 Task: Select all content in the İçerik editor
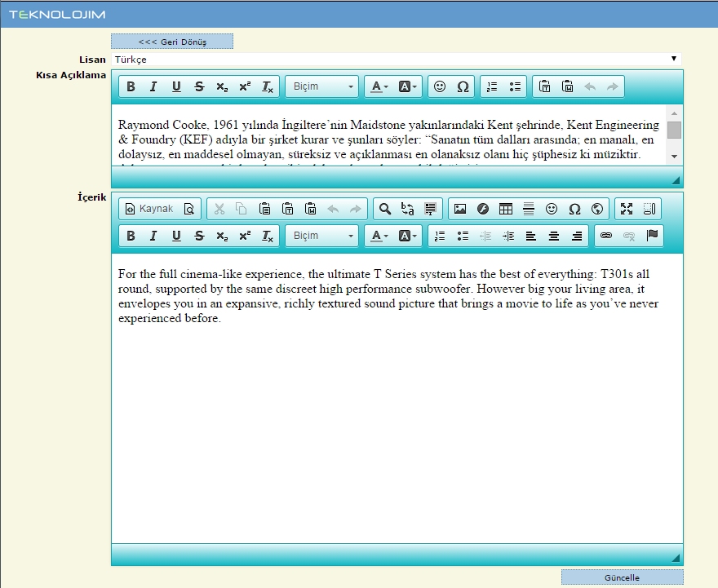(x=431, y=209)
